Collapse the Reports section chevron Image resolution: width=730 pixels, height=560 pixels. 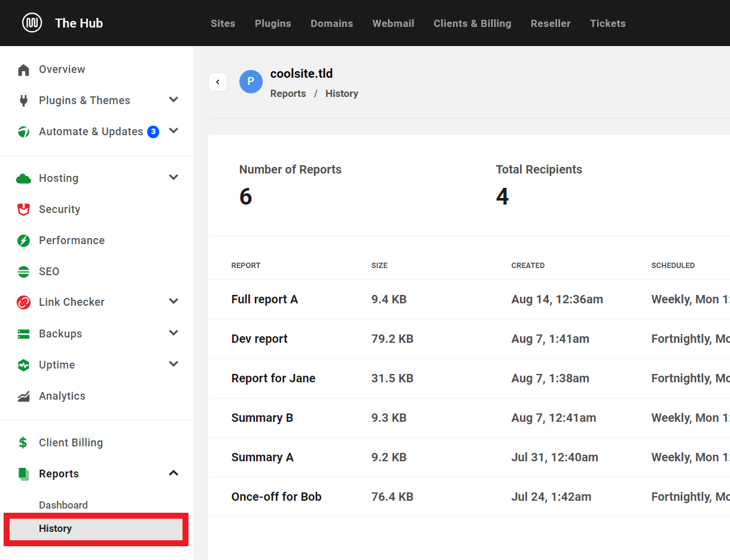[174, 473]
